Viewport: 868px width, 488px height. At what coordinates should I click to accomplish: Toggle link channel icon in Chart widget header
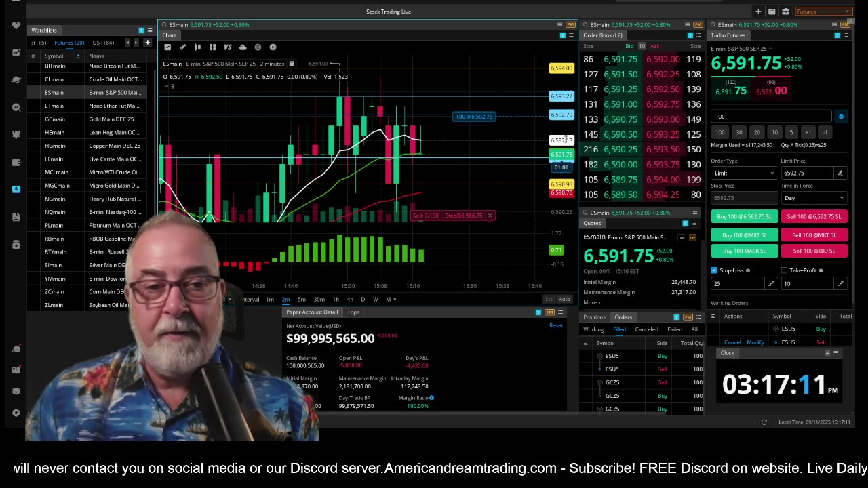coord(561,35)
